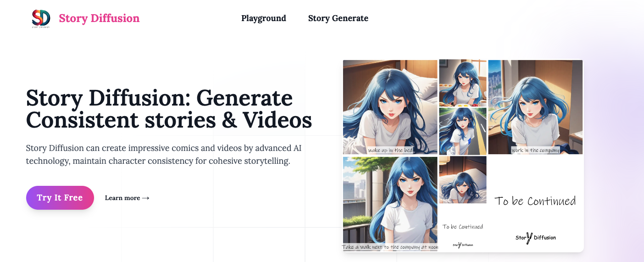Click the small road scene comic panel

point(463,131)
